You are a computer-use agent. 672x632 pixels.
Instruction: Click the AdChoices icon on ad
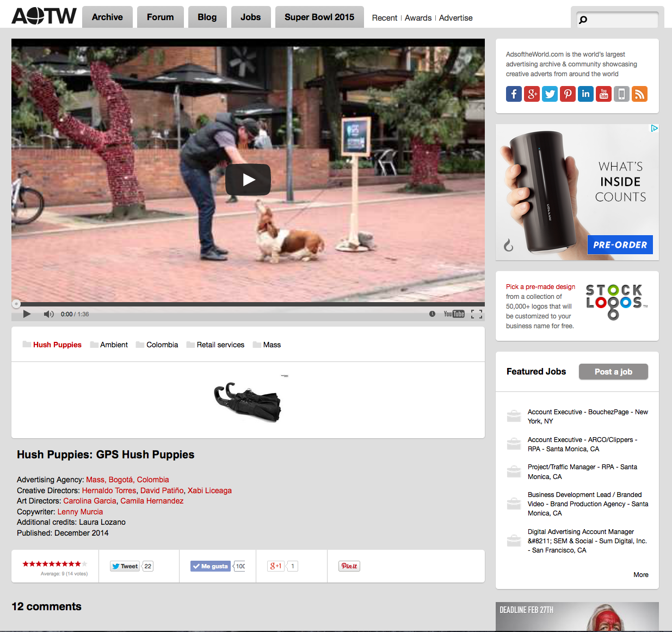coord(655,128)
